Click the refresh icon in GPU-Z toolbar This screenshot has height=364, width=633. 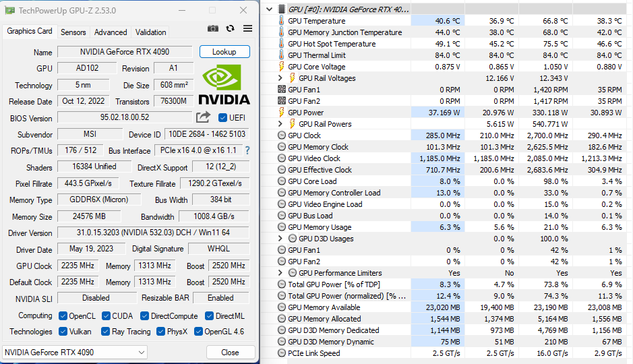[231, 28]
